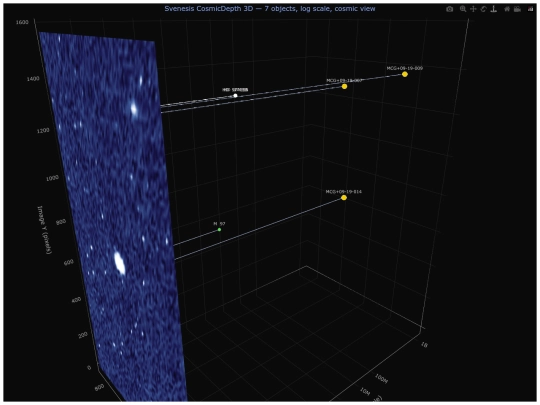Click the '1200' Y-axis tick label
Image resolution: width=540 pixels, height=405 pixels.
point(43,131)
